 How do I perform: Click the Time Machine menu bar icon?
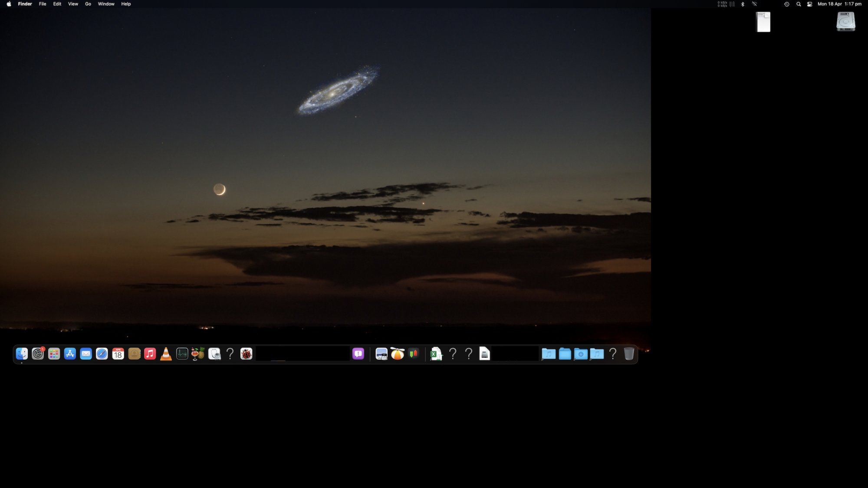point(786,4)
